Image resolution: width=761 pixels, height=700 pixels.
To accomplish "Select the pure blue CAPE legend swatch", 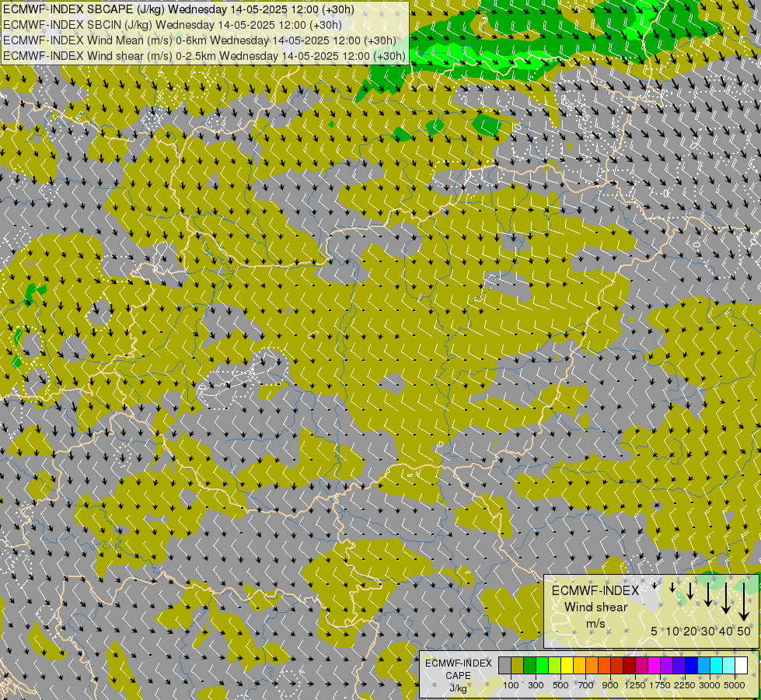I will (x=692, y=665).
